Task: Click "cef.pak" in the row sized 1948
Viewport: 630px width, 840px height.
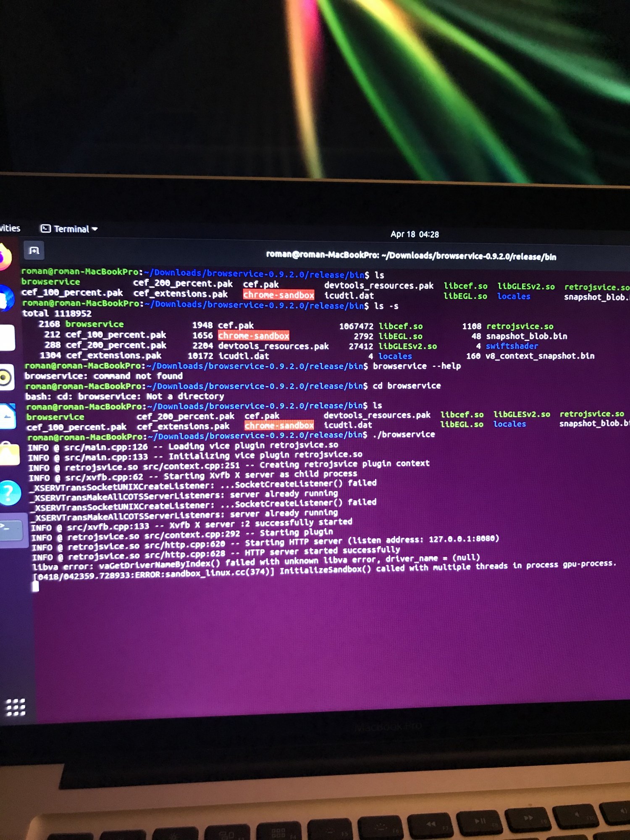Action: click(x=236, y=325)
